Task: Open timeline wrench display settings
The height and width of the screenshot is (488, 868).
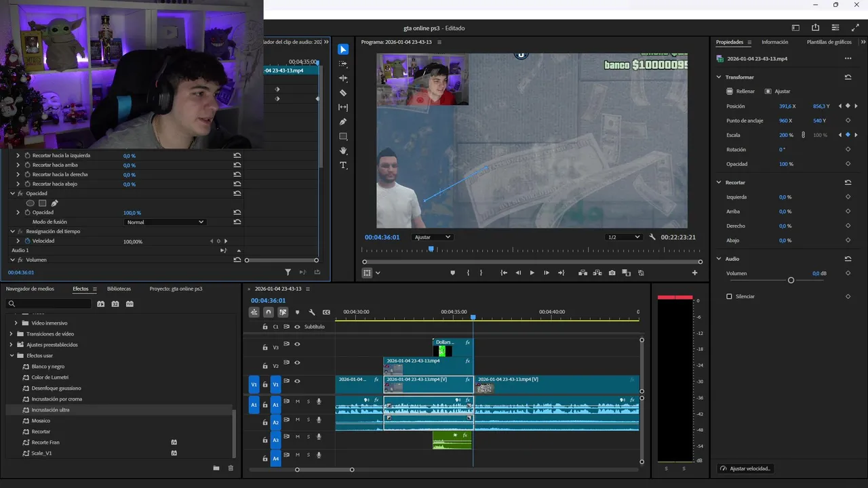Action: 312,312
